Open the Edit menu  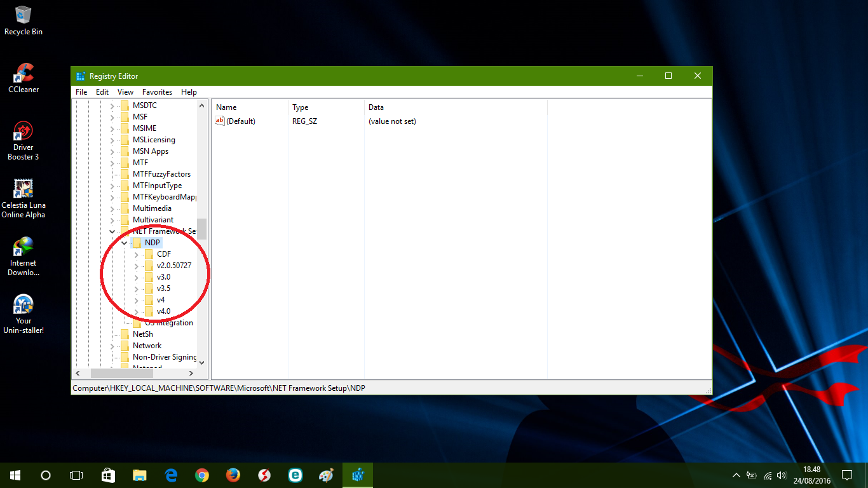102,91
